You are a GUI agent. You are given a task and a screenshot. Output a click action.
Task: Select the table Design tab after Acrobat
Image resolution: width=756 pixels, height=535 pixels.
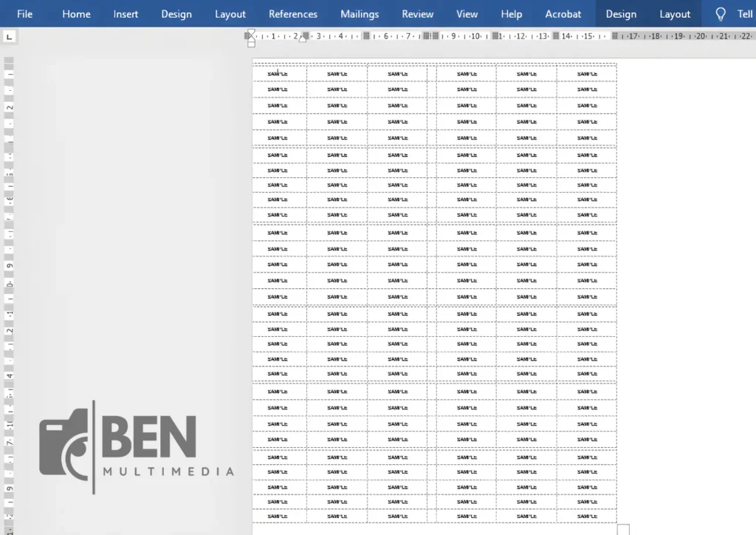click(621, 14)
